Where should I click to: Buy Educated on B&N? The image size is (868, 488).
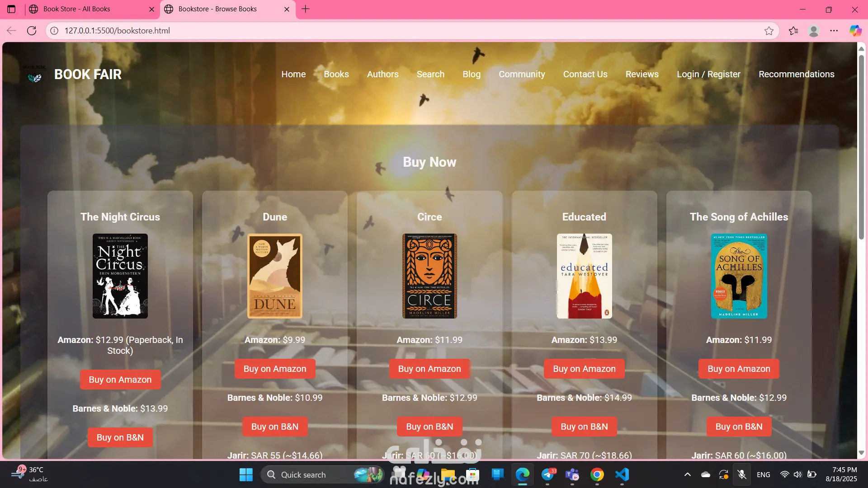pos(584,427)
